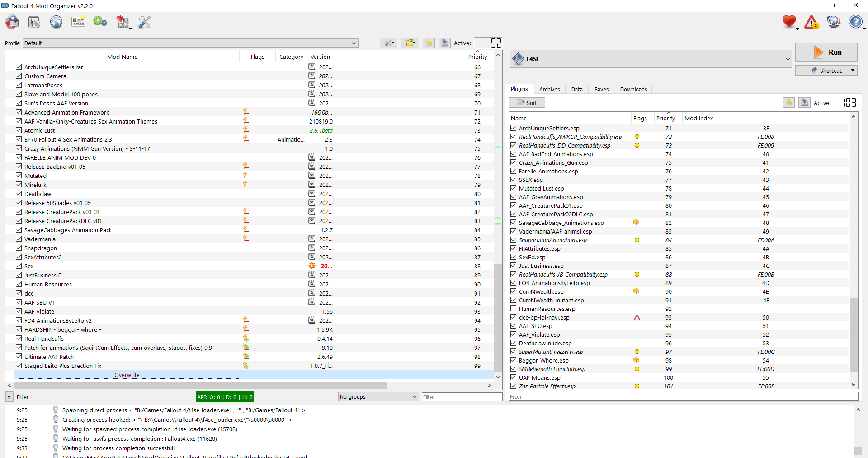Image resolution: width=868 pixels, height=458 pixels.
Task: Open the profiles ID-card toolbar icon
Action: point(78,22)
